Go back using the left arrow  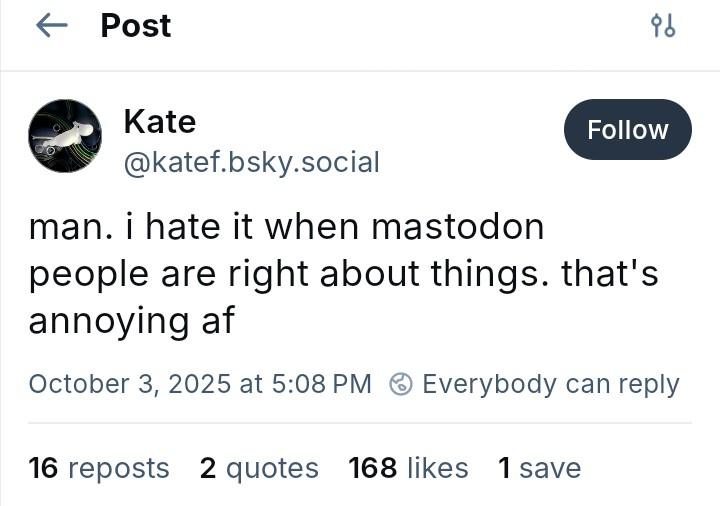(50, 26)
